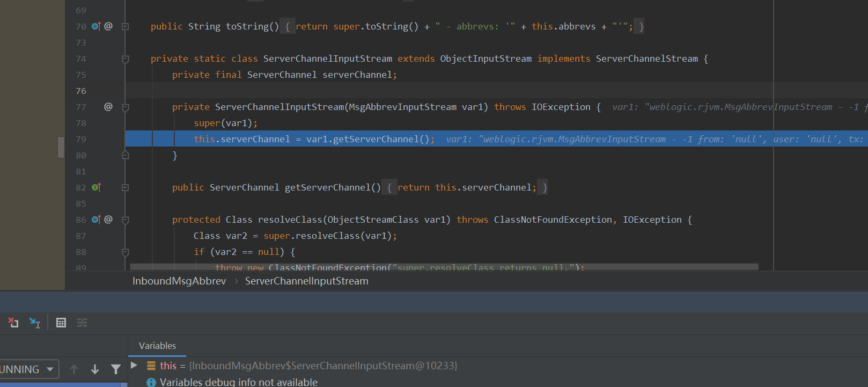Click the Run to Cursor debugger icon

point(34,323)
